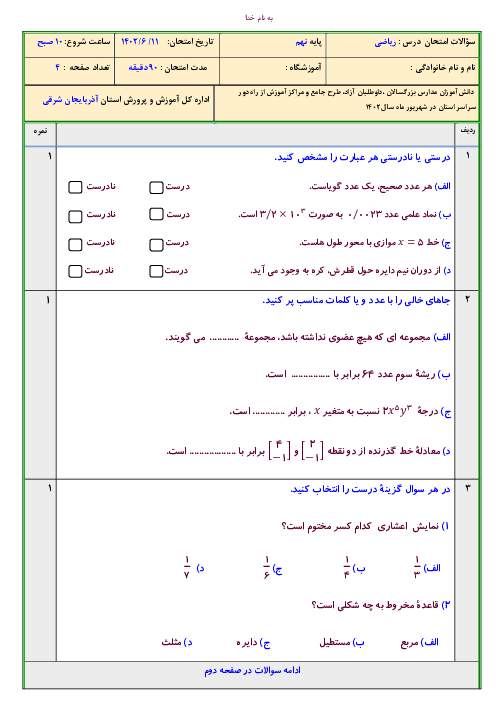The width and height of the screenshot is (496, 702).
Task: Select option د fraction one-seventh
Action: 194,568
